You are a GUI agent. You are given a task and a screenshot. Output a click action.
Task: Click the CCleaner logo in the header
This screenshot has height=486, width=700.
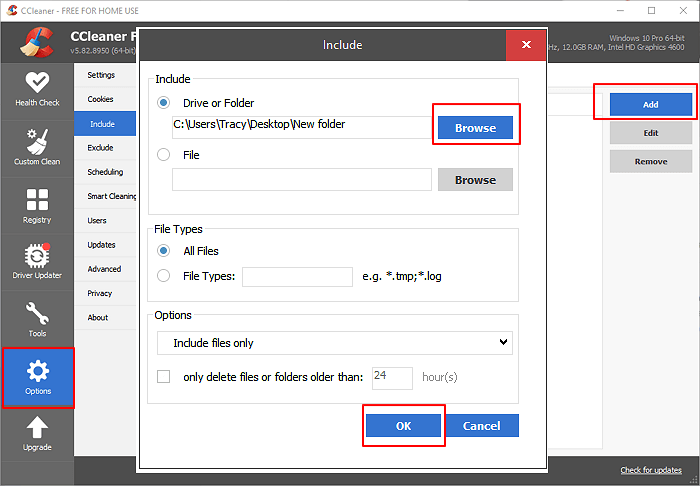pos(36,42)
